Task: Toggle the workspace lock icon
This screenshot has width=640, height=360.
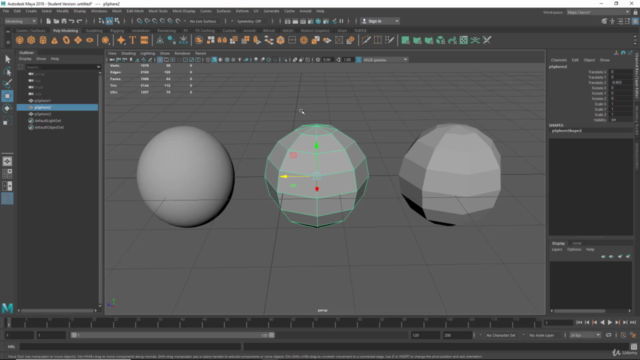Action: tap(636, 12)
